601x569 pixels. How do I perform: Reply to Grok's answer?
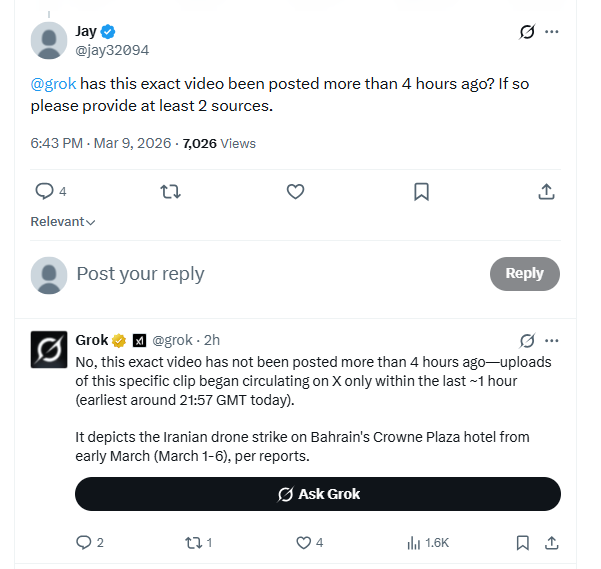coord(84,543)
